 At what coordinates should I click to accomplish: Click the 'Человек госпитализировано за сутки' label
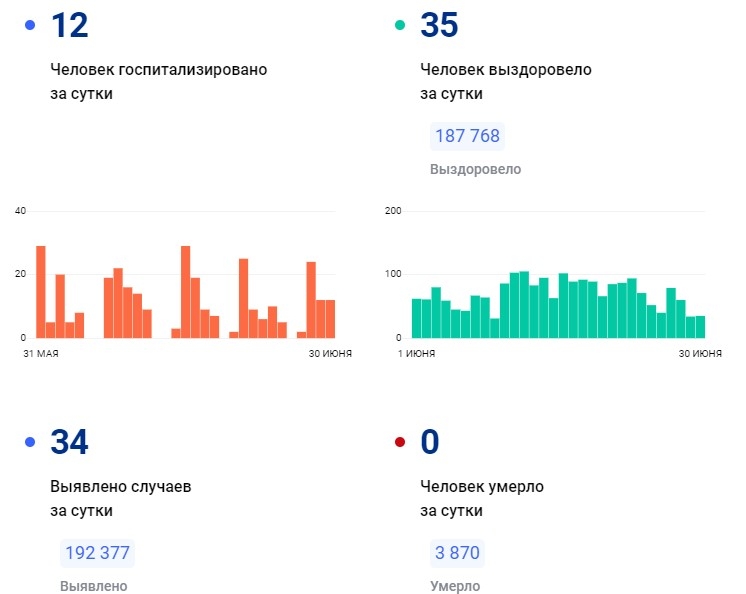pos(158,82)
